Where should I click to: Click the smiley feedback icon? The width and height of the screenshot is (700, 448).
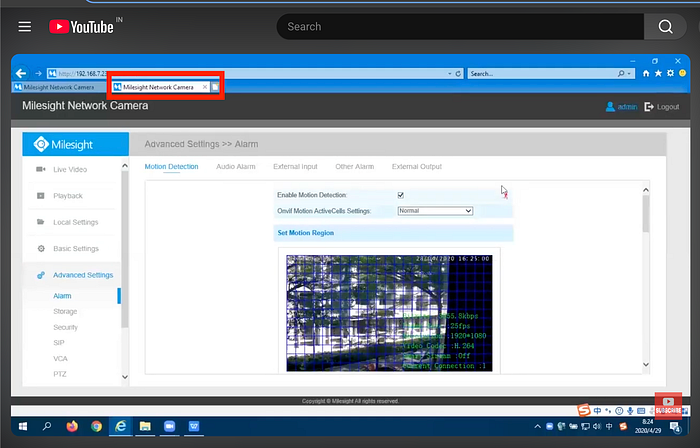(x=682, y=73)
